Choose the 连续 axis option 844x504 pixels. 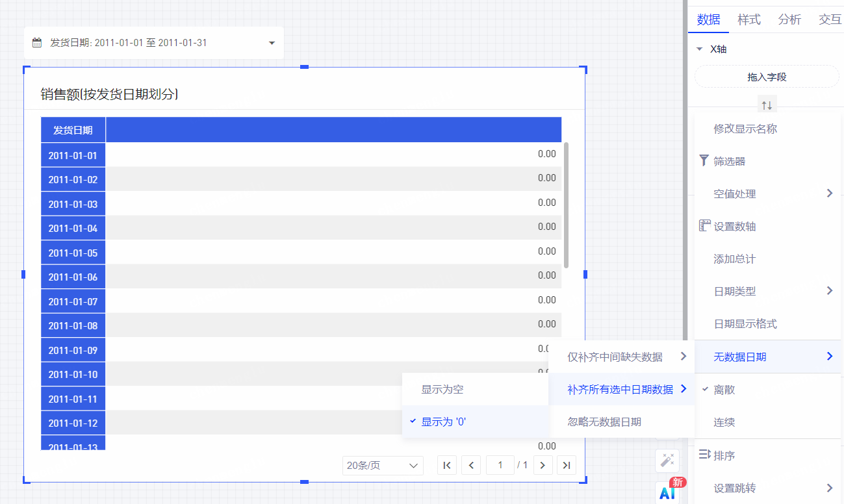point(724,422)
